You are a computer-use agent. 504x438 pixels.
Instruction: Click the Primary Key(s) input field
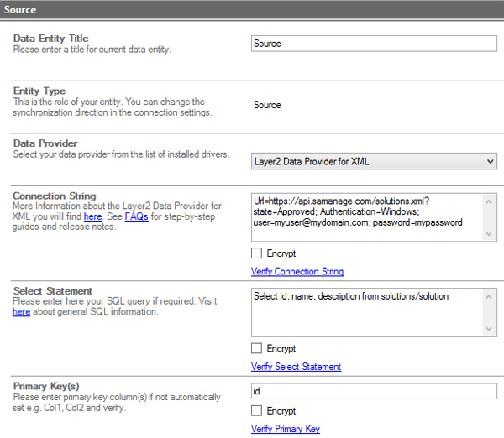pyautogui.click(x=374, y=392)
